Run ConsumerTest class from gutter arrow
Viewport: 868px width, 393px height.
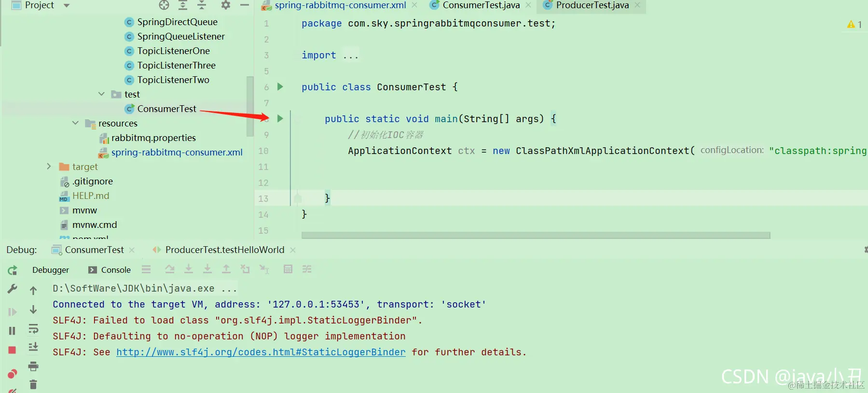pyautogui.click(x=280, y=87)
